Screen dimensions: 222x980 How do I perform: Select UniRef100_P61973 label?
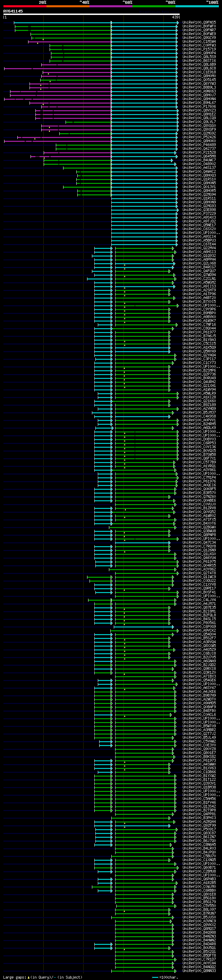pos(199,761)
